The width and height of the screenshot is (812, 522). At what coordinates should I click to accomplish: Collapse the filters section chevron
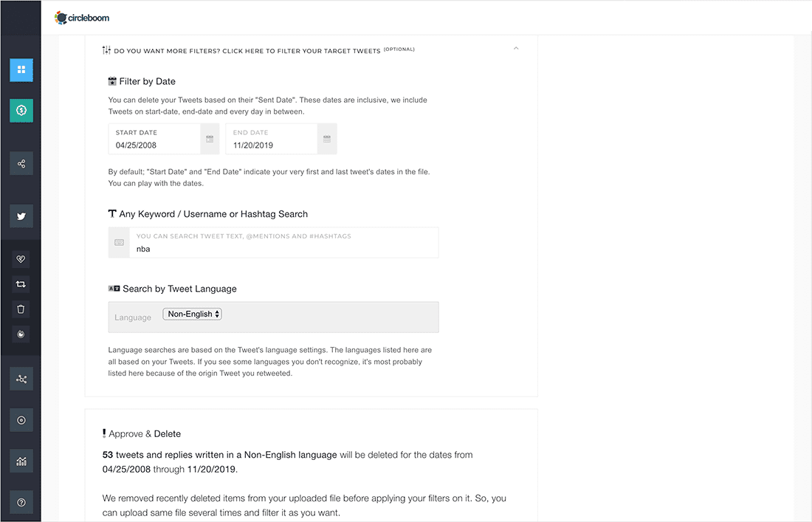[x=516, y=47]
